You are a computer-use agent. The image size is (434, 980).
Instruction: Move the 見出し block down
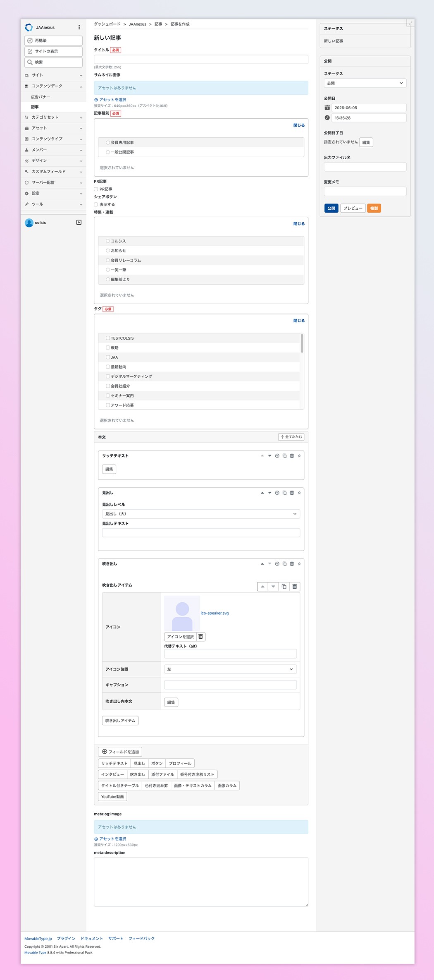[x=269, y=493]
